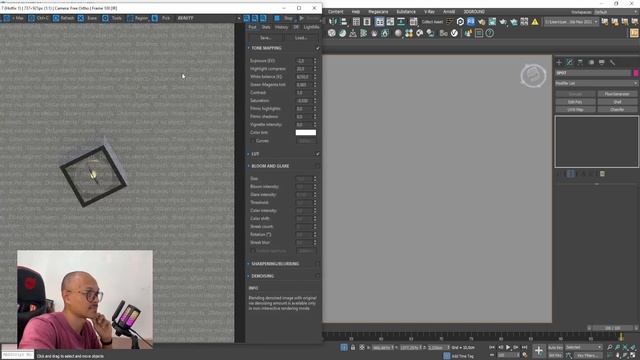This screenshot has width=640, height=360.
Task: Collapse the BLOOM AND GLARE section
Action: pyautogui.click(x=249, y=166)
